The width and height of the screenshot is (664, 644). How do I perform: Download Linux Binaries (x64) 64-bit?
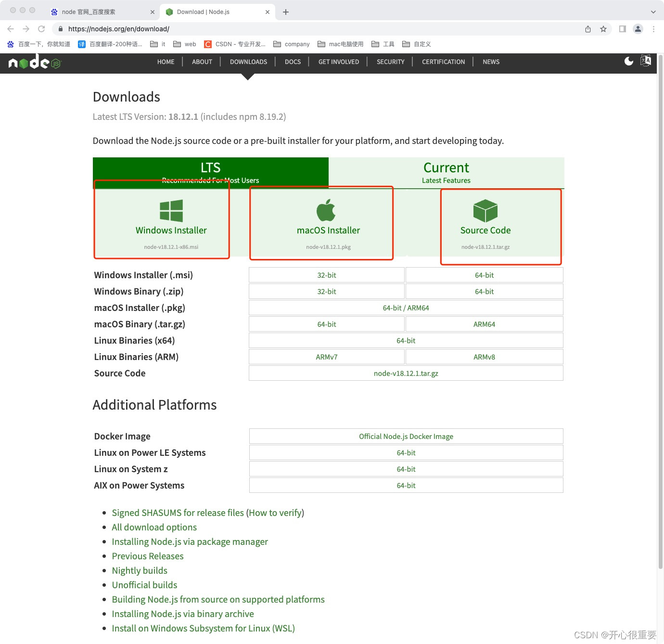coord(406,341)
